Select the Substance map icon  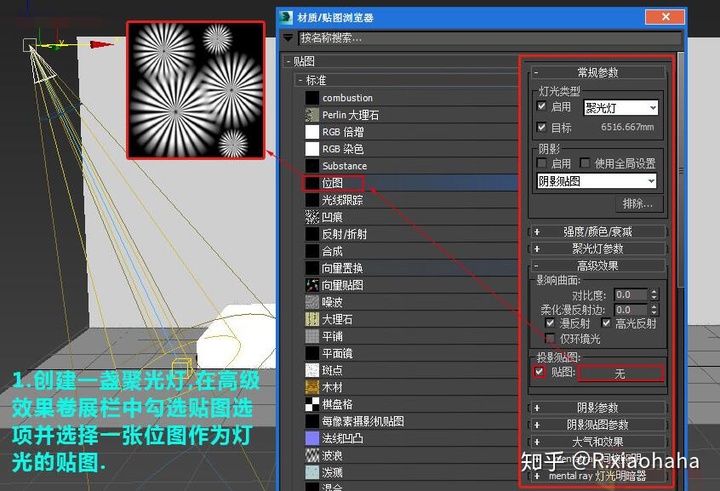[x=312, y=166]
